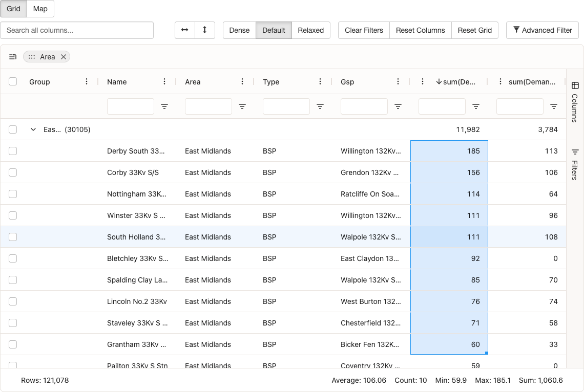Click Reset Columns to restore layout
This screenshot has height=392, width=584.
pos(420,30)
